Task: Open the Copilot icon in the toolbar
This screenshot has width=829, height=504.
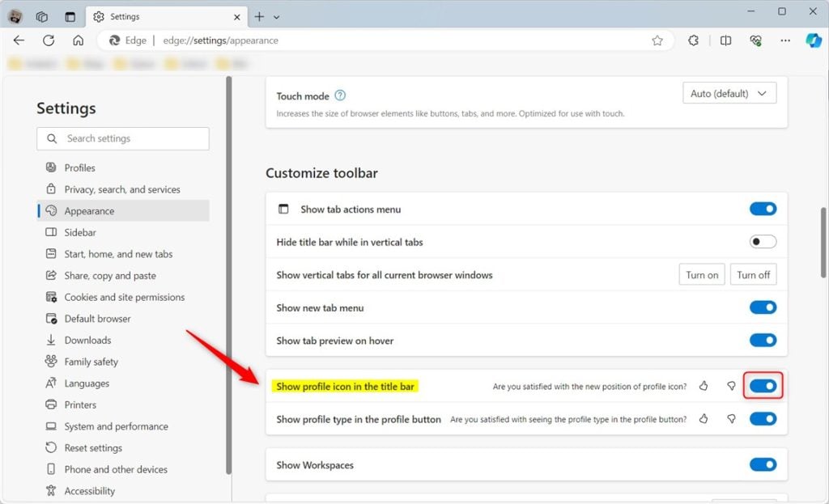Action: (813, 40)
